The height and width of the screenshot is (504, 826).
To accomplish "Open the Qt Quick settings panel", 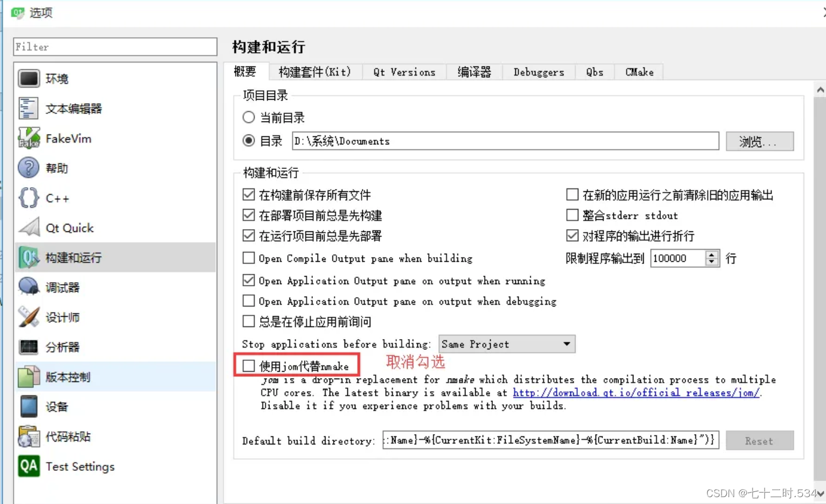I will pyautogui.click(x=69, y=227).
